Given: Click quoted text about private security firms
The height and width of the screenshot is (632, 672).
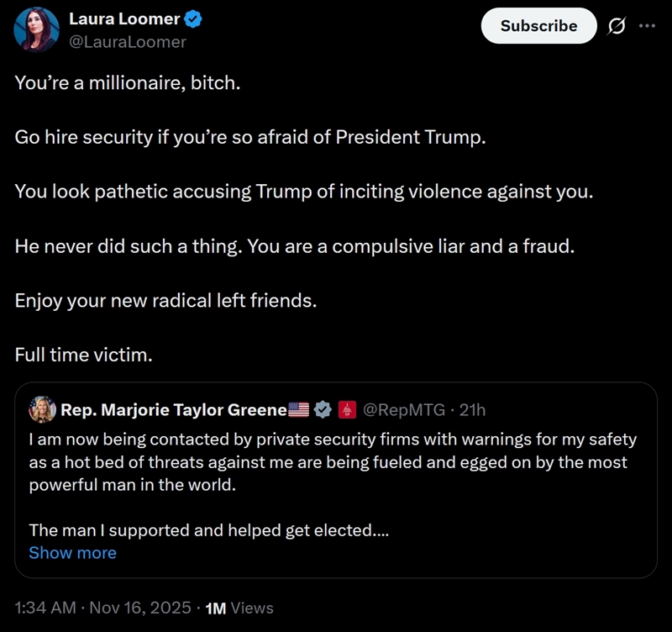Looking at the screenshot, I should [332, 440].
